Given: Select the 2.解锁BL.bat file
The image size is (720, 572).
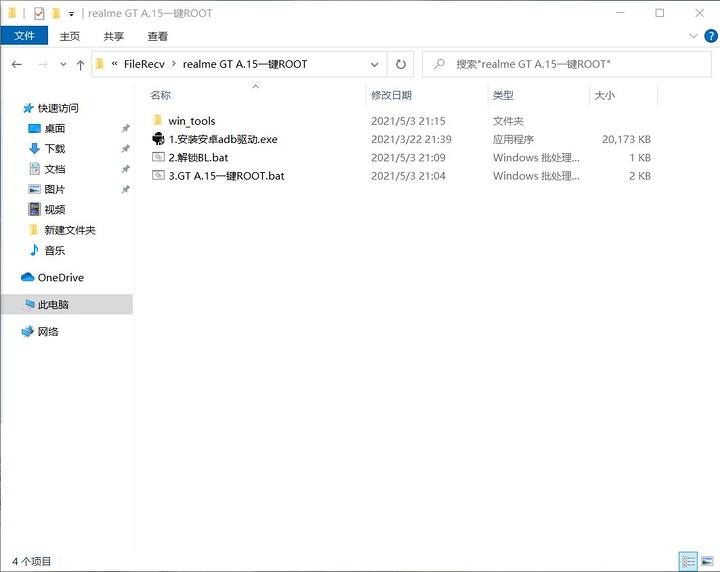Looking at the screenshot, I should (198, 157).
